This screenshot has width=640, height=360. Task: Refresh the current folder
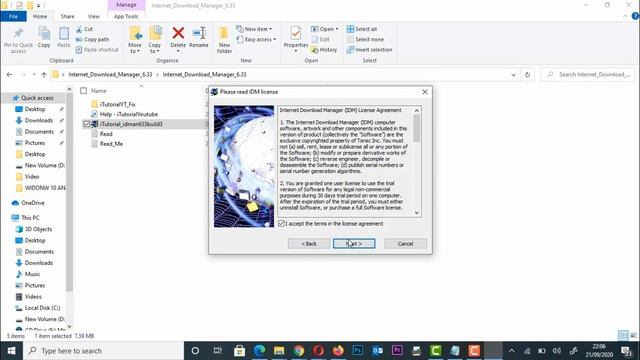[527, 75]
